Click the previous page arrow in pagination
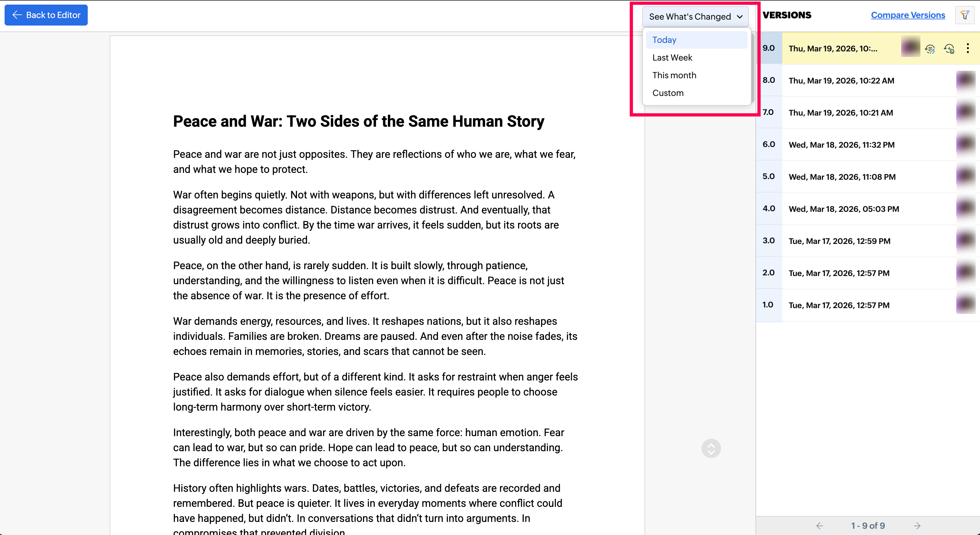980x535 pixels. [820, 526]
